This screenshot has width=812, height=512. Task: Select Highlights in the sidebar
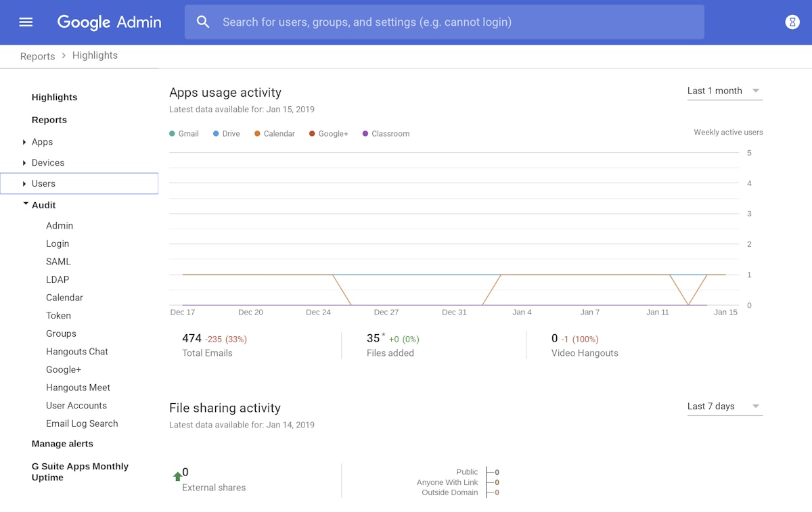pyautogui.click(x=54, y=97)
